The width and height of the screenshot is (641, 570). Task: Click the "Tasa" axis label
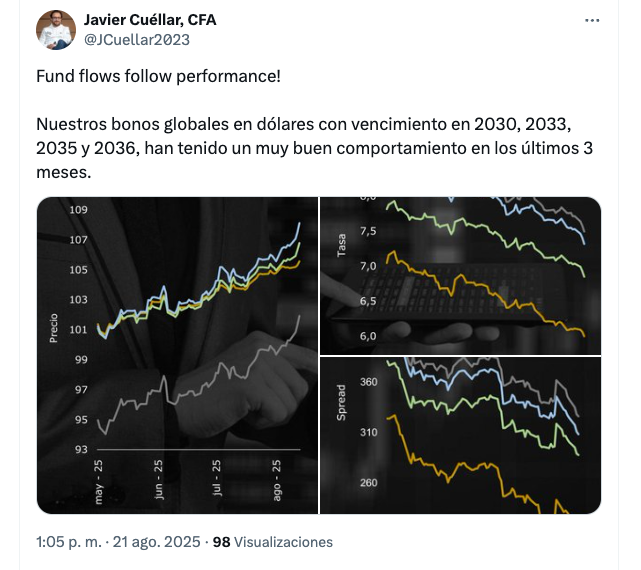pos(342,246)
